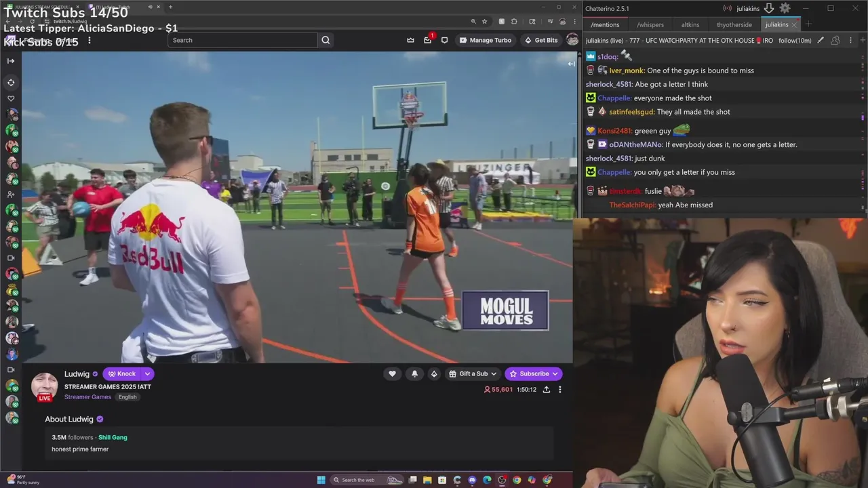This screenshot has width=868, height=488.
Task: Bookmark the page with the star icon
Action: (x=484, y=22)
